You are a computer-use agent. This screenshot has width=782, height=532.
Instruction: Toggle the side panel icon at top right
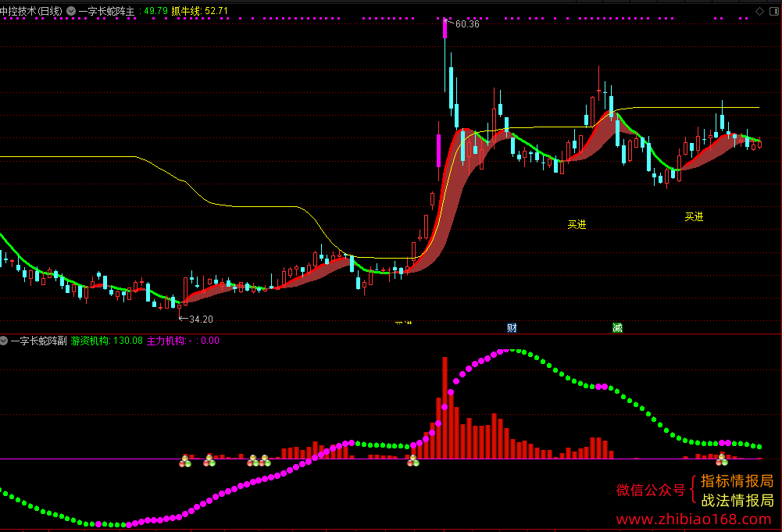pyautogui.click(x=774, y=11)
